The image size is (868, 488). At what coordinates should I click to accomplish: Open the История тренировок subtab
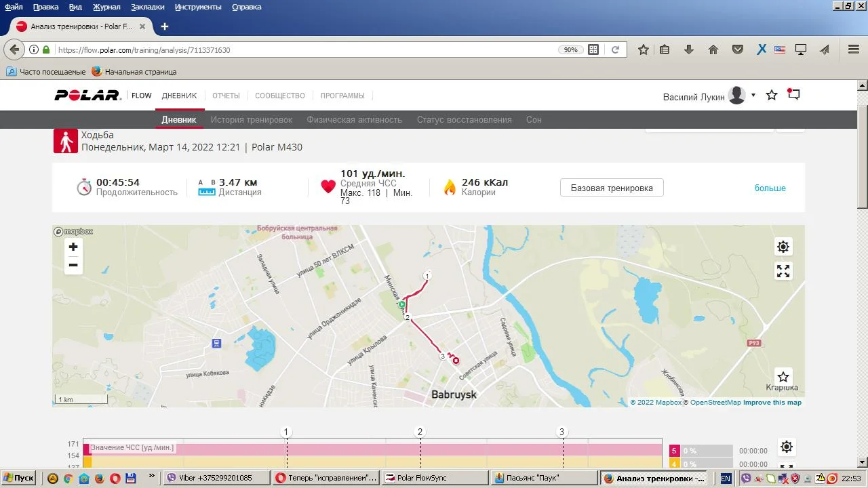tap(252, 119)
